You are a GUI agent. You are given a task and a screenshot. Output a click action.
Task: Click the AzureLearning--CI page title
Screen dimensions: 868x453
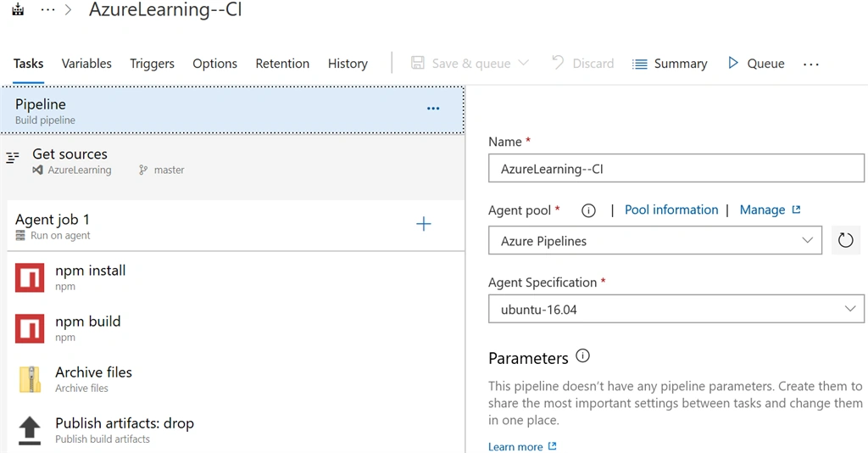[165, 10]
